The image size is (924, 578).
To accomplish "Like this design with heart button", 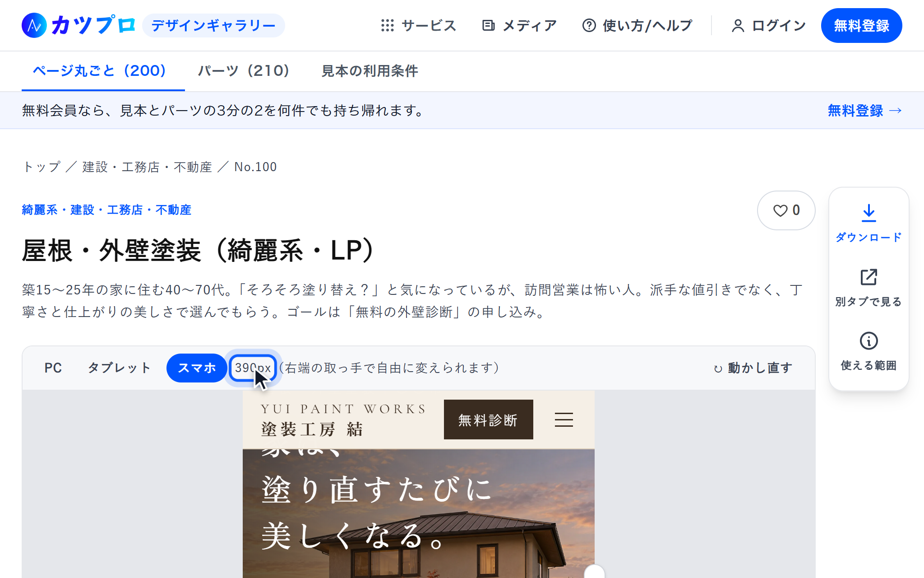I will pos(786,210).
